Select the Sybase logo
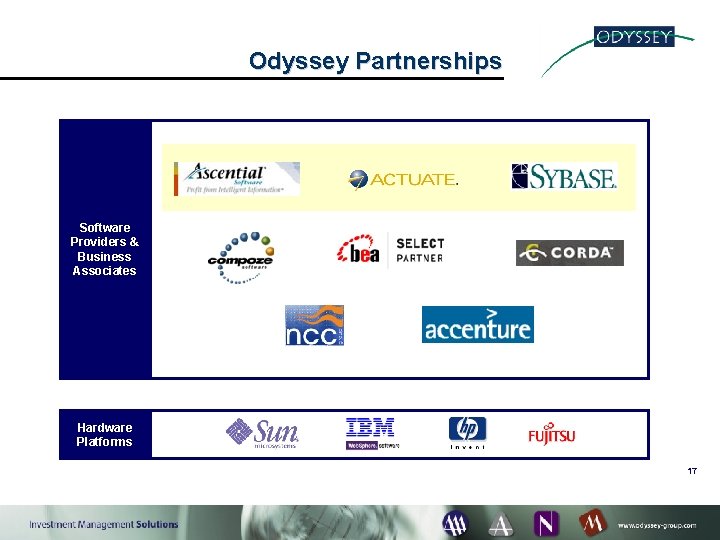Image resolution: width=720 pixels, height=540 pixels. tap(564, 176)
